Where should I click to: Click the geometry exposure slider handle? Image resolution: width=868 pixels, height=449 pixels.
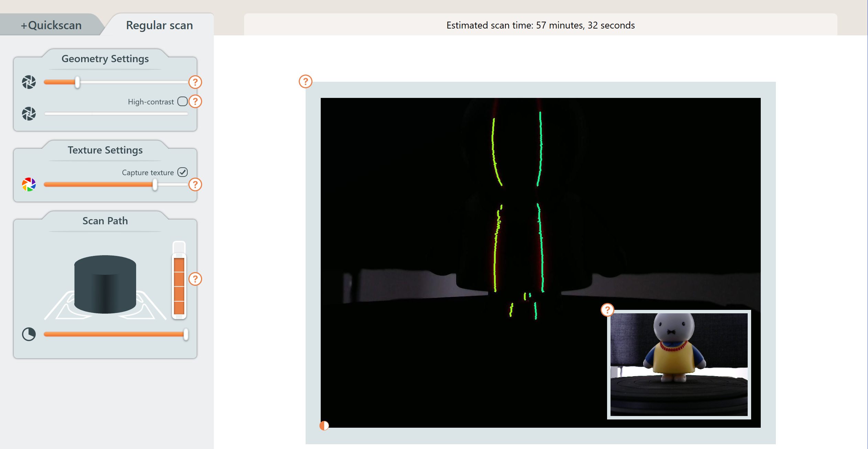77,82
